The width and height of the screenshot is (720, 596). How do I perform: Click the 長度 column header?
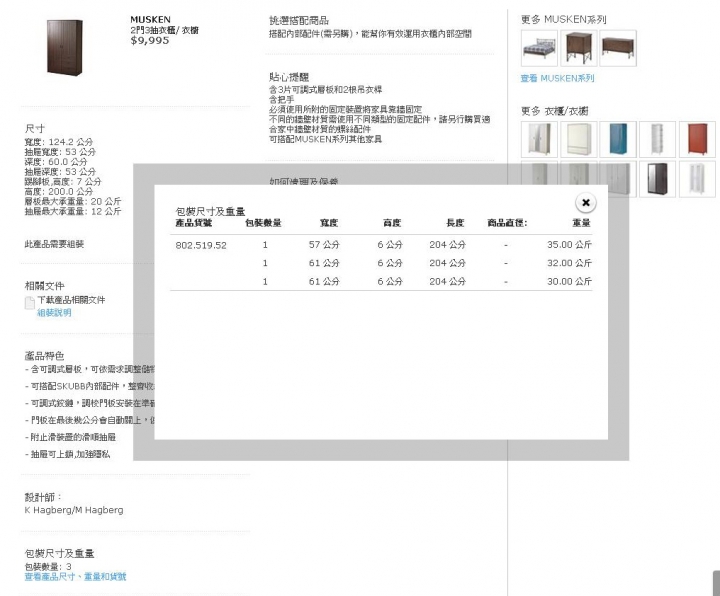pyautogui.click(x=455, y=223)
